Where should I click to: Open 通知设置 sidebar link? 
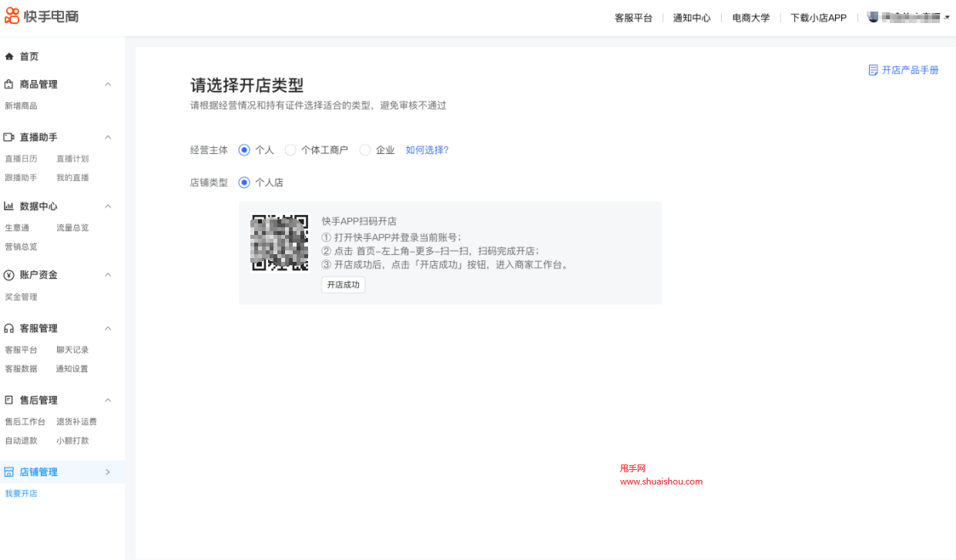(x=72, y=368)
